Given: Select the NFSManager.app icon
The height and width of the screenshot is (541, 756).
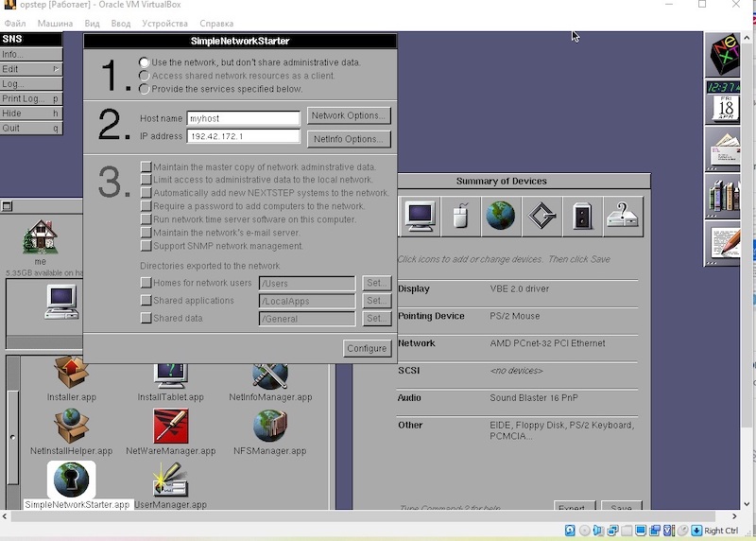Looking at the screenshot, I should [270, 428].
